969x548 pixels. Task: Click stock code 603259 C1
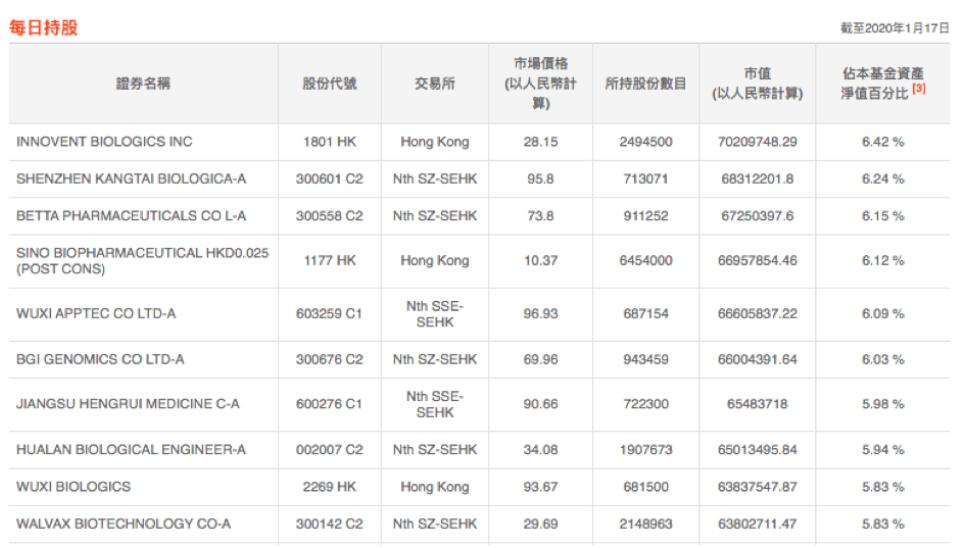point(329,313)
